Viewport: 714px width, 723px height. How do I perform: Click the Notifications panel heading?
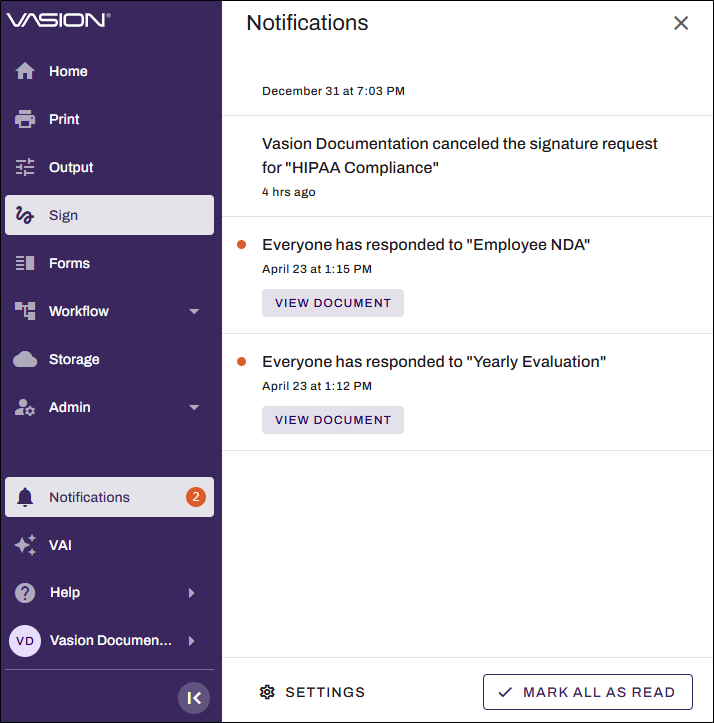click(x=307, y=23)
